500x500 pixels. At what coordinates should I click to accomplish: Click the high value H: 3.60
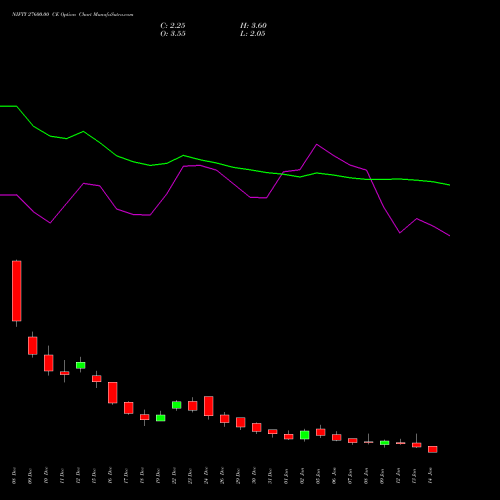coord(253,26)
